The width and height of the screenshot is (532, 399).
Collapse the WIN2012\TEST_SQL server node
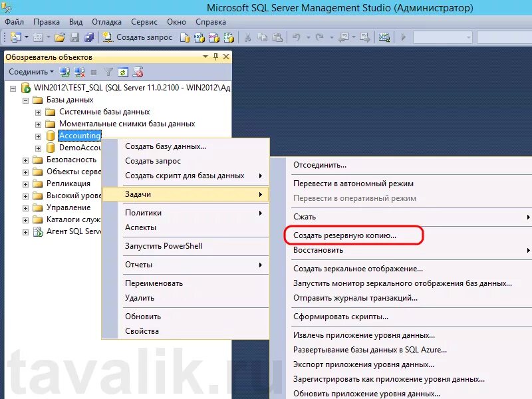coord(13,88)
